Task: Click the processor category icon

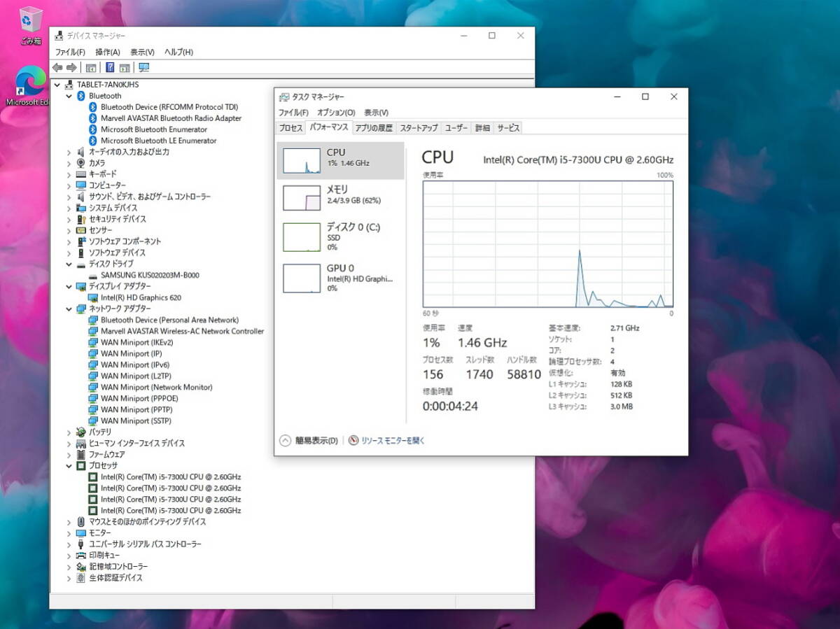Action: [80, 465]
